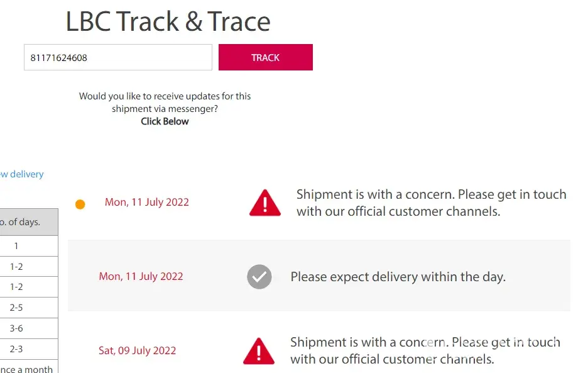Click the 09 July shipment concern message

tap(425, 351)
